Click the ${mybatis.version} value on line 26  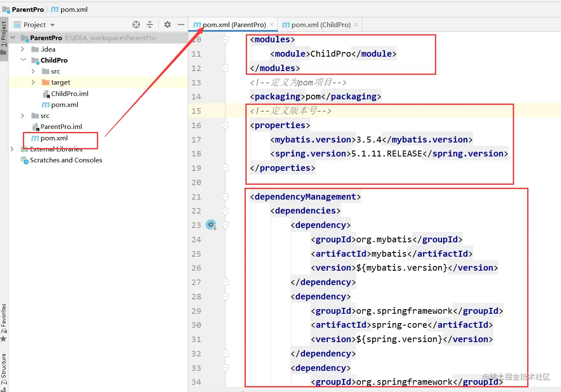(x=402, y=268)
